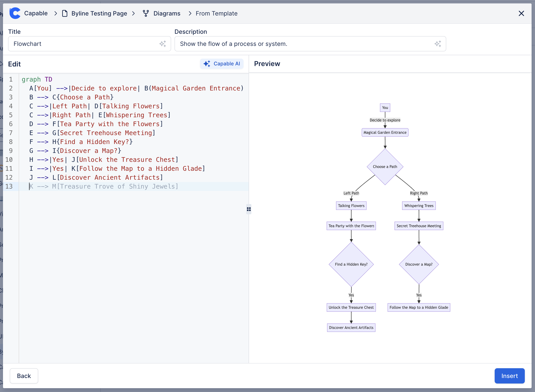535x392 pixels.
Task: Click the panel resize handle between Edit and Preview
Action: pos(249,209)
